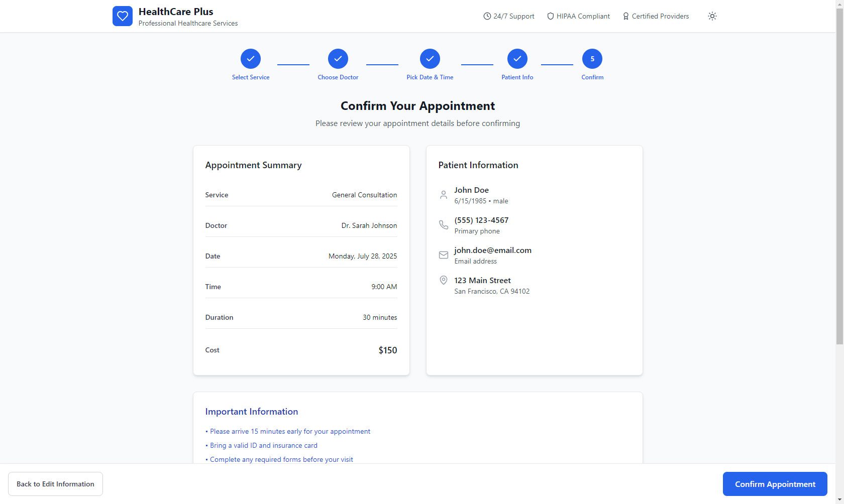Click the Confirm Your Appointment heading
Screen dimensions: 844x504
coord(417,106)
